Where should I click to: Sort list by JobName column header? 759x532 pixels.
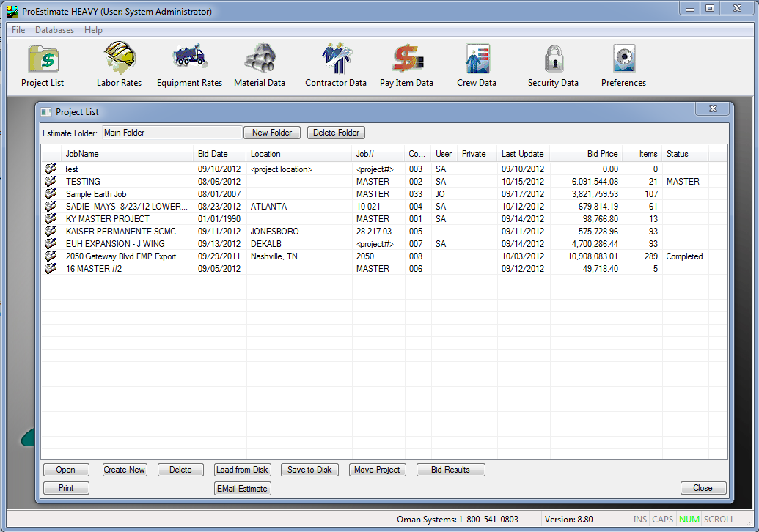click(x=128, y=154)
